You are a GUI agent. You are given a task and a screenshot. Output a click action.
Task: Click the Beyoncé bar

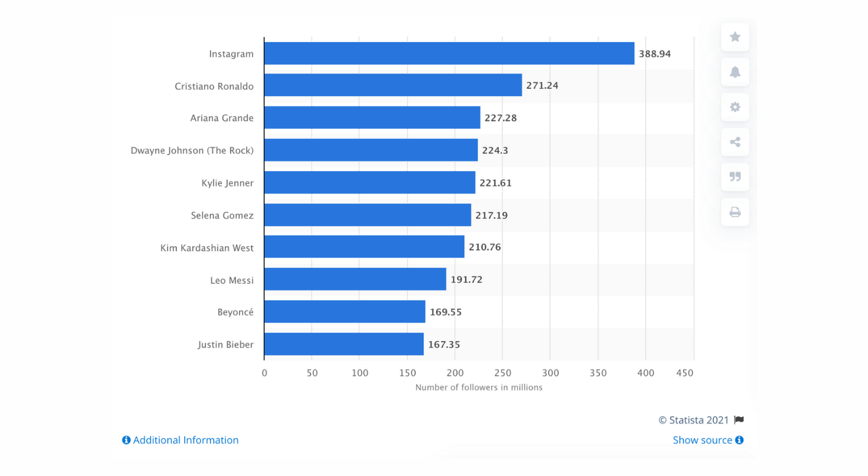345,311
